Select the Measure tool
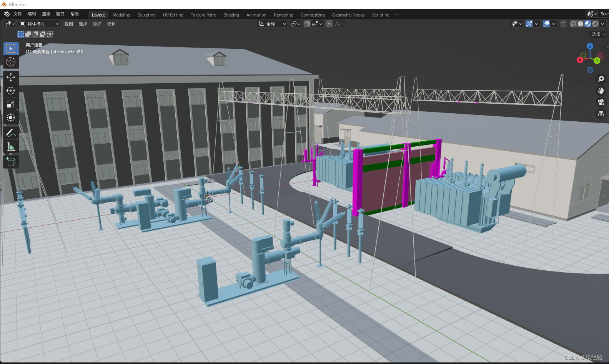The image size is (609, 364). [x=11, y=147]
